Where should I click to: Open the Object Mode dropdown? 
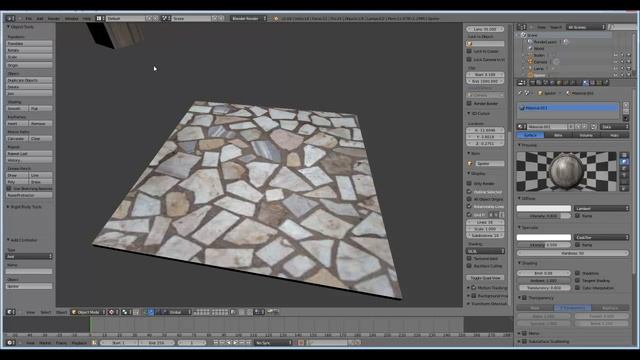pyautogui.click(x=88, y=312)
